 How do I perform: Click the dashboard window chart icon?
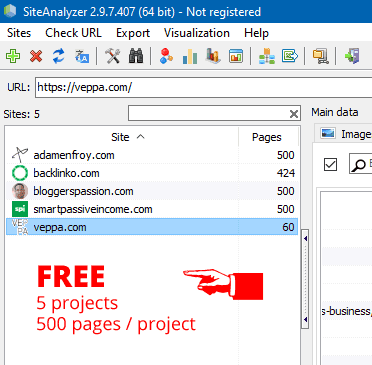pyautogui.click(x=236, y=56)
